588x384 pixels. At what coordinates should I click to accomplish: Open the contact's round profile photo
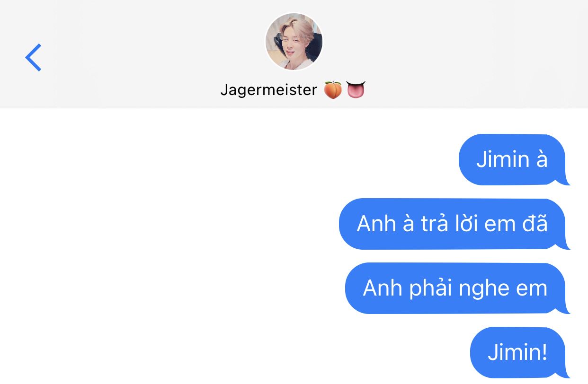click(x=294, y=42)
